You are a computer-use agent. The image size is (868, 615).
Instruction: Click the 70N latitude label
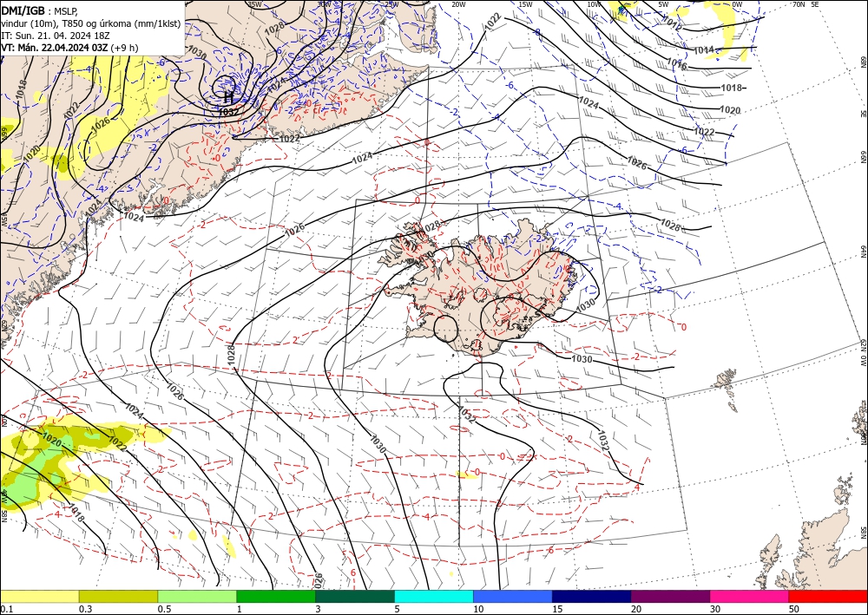point(799,4)
